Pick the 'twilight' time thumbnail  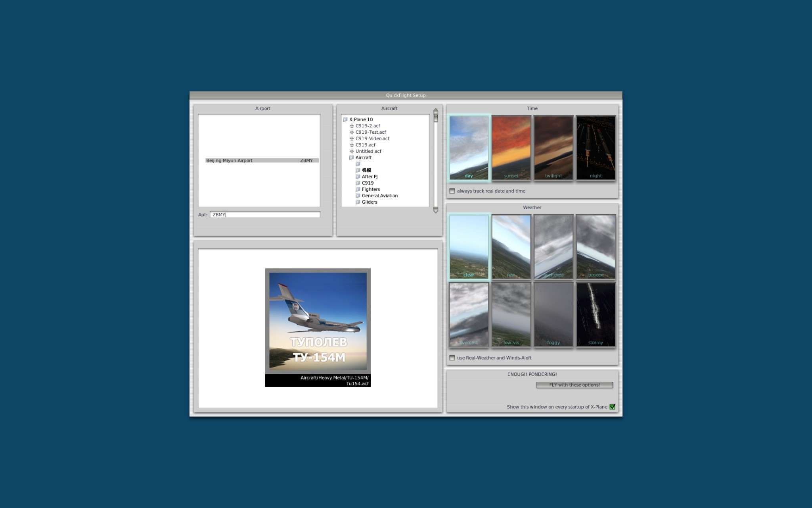pos(553,148)
